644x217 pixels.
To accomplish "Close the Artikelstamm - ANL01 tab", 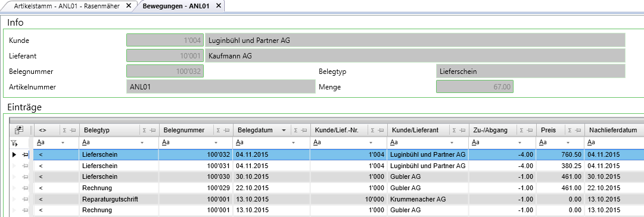I will click(x=129, y=6).
